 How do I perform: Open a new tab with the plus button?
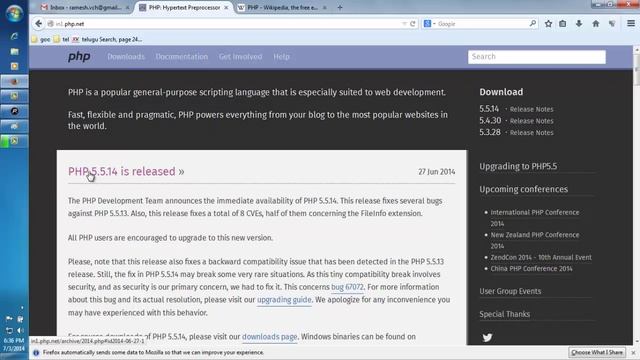[x=340, y=7]
